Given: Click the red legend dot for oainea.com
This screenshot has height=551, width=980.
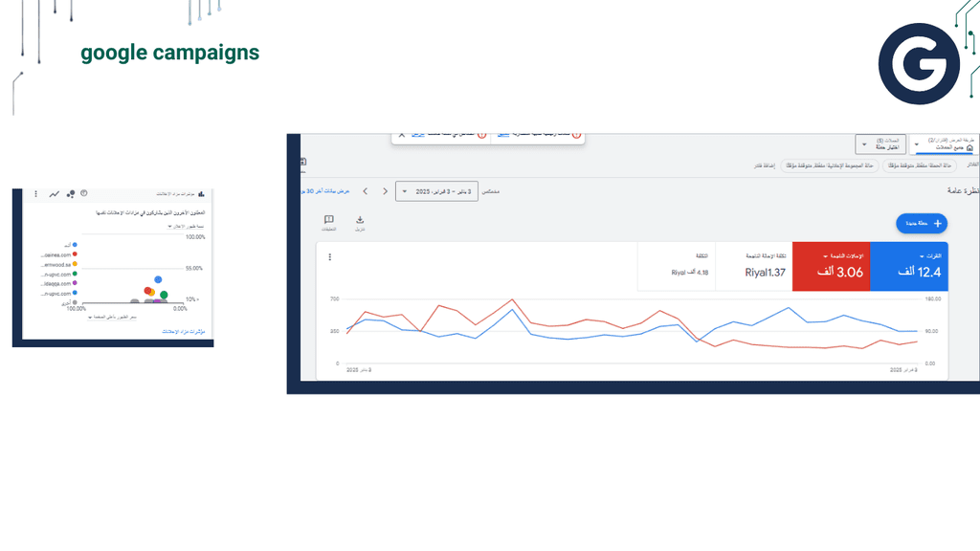Looking at the screenshot, I should 75,254.
